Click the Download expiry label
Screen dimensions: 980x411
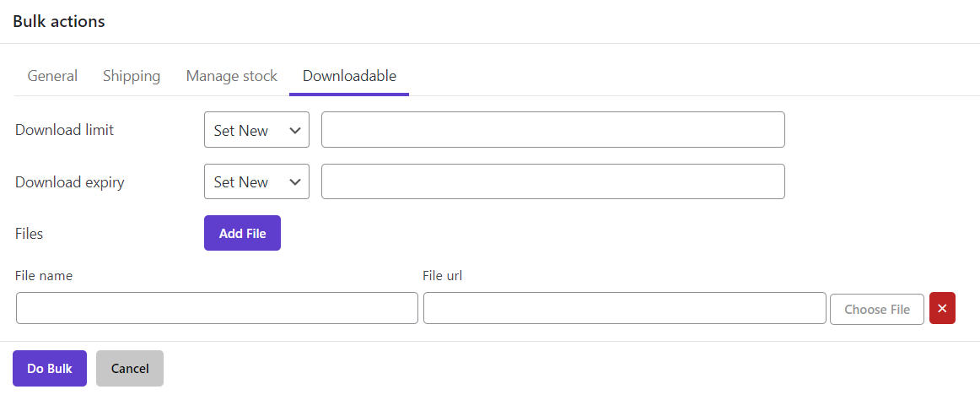[x=70, y=182]
